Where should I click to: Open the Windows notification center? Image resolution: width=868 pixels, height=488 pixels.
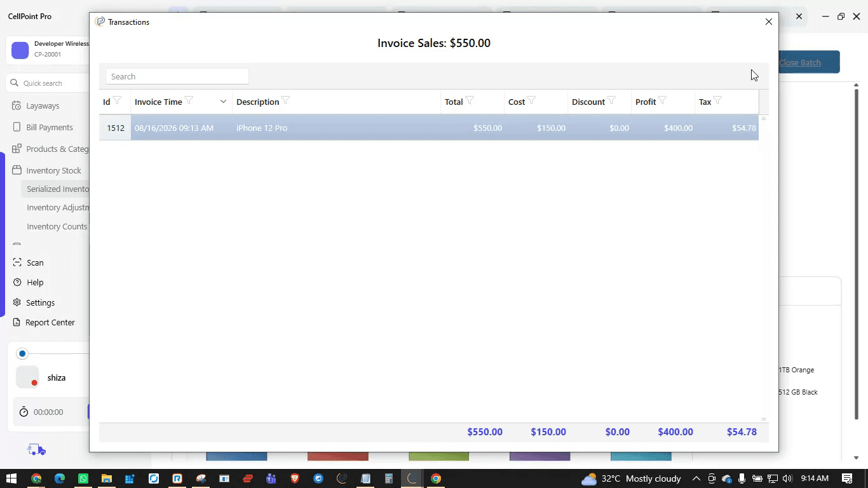pyautogui.click(x=847, y=478)
